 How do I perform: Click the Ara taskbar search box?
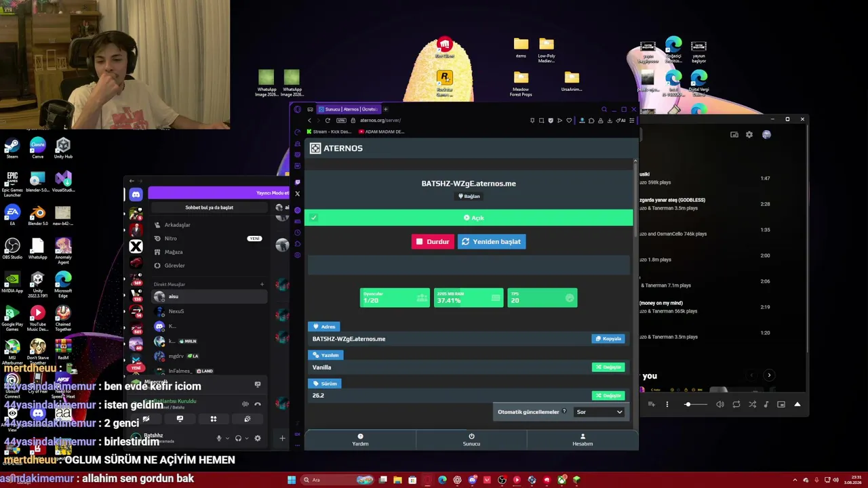(x=337, y=480)
